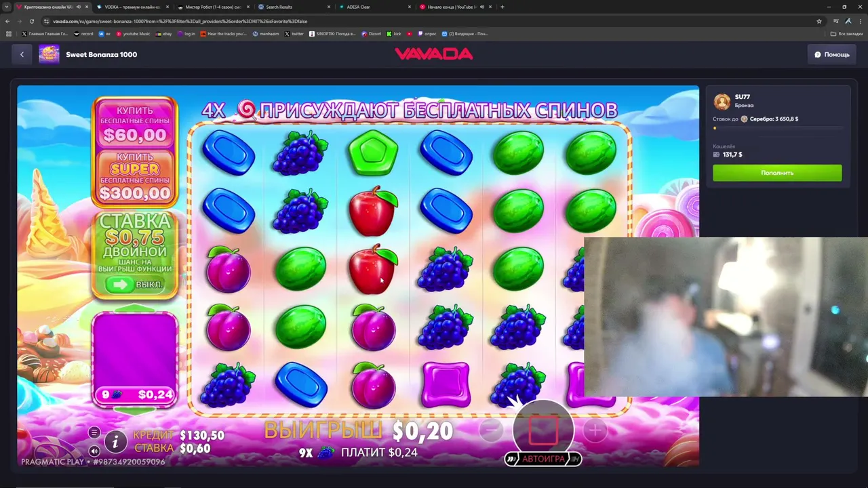Open the slot game menu icon

click(94, 432)
